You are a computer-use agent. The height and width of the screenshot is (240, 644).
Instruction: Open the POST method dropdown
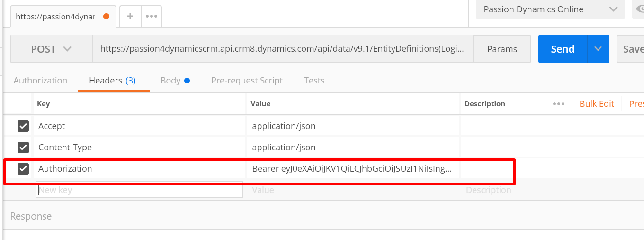(x=51, y=49)
